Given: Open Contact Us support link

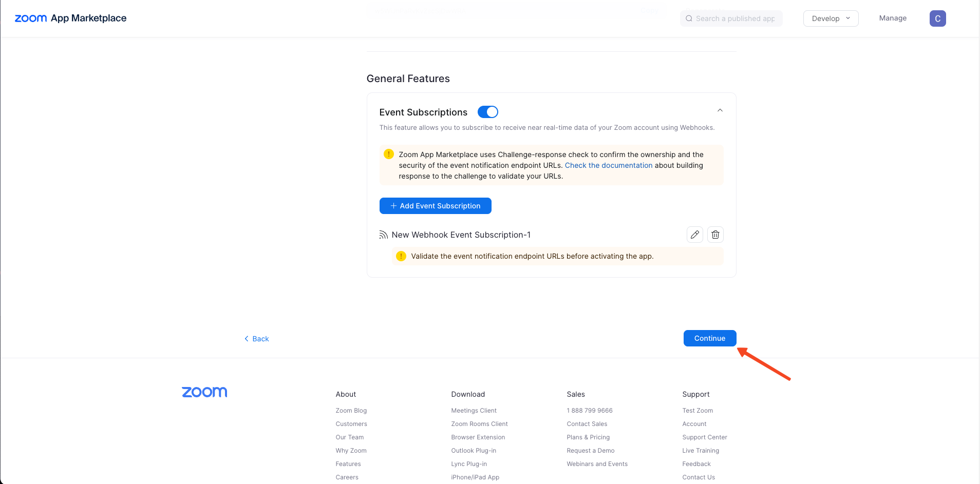Looking at the screenshot, I should click(699, 477).
